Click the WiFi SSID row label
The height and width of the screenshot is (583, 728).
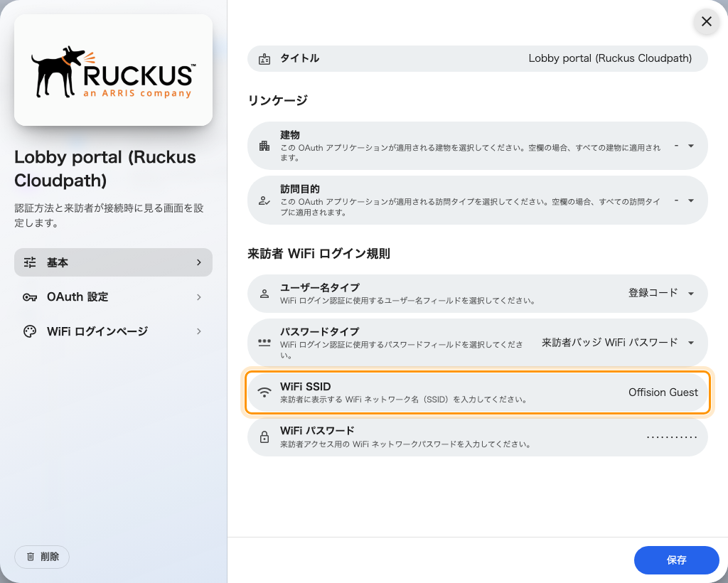[306, 387]
